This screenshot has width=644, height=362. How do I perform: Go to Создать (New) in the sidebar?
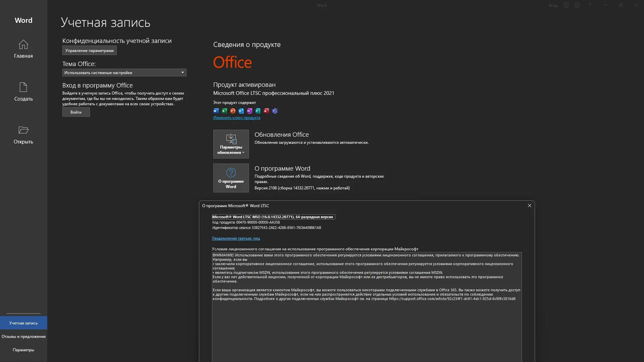pos(23,92)
